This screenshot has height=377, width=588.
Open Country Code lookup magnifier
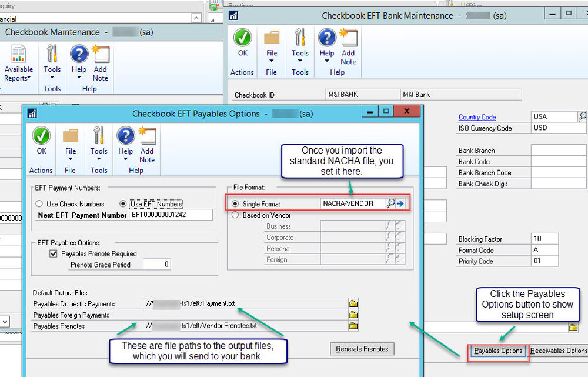[582, 116]
